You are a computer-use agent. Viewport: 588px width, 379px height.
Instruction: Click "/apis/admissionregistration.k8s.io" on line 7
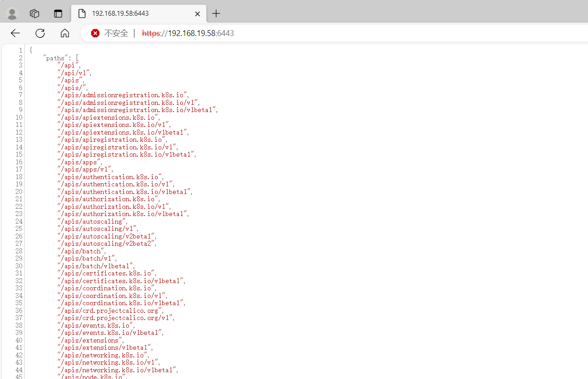pos(122,95)
